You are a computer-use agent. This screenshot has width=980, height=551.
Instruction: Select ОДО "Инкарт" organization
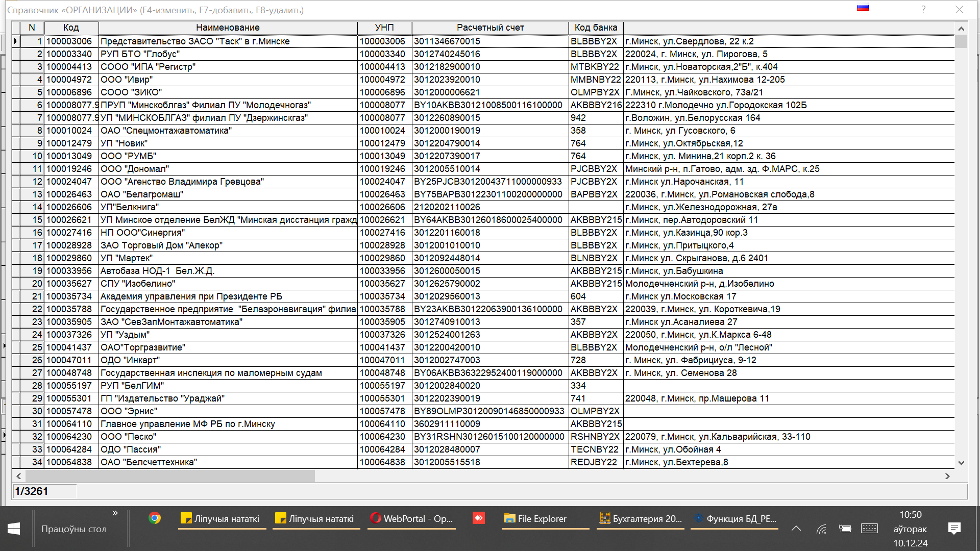coord(228,360)
